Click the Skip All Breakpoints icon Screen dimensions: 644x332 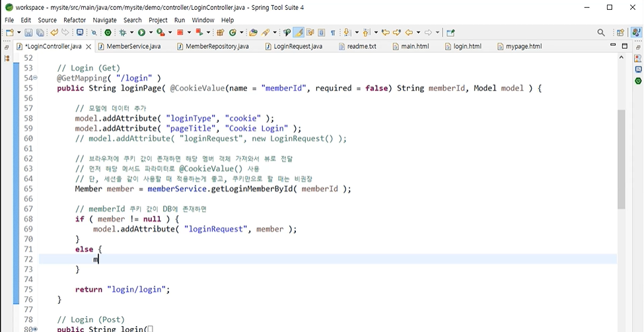coord(94,32)
